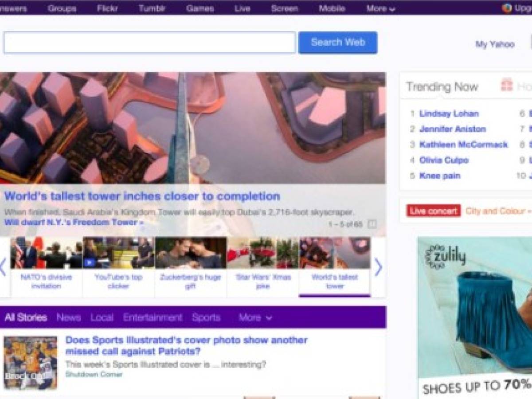The height and width of the screenshot is (399, 532).
Task: Open trending topic Lindsay Lohan
Action: (x=449, y=113)
